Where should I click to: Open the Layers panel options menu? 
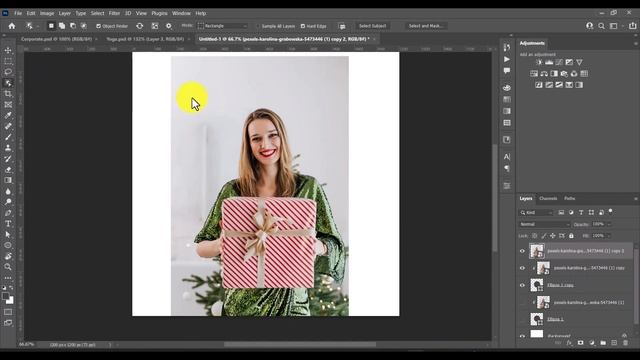[x=636, y=199]
